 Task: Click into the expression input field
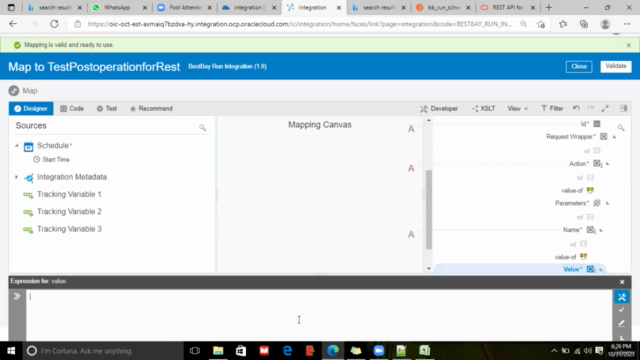tap(319, 315)
